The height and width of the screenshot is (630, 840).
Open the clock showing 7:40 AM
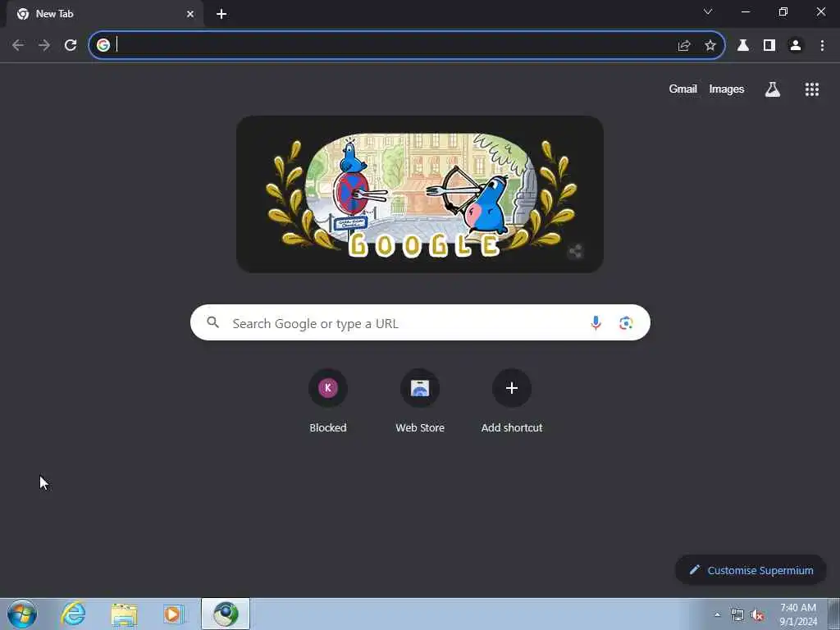798,614
